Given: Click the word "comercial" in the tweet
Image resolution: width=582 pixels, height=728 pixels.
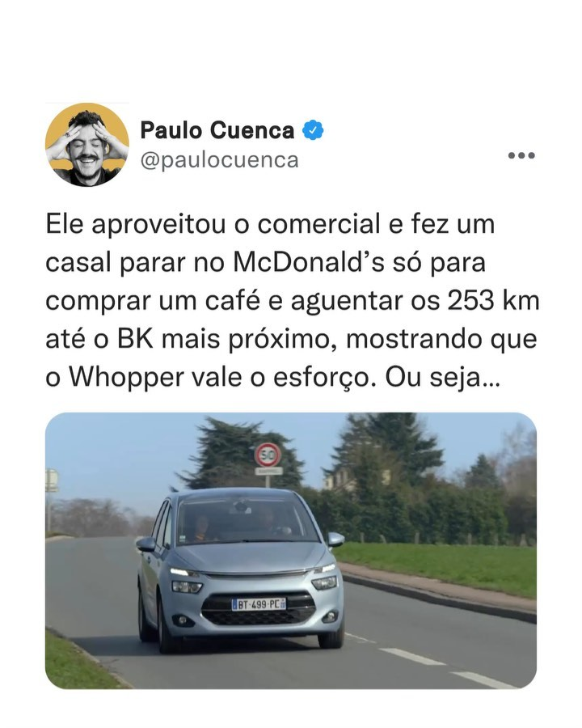Looking at the screenshot, I should point(318,224).
